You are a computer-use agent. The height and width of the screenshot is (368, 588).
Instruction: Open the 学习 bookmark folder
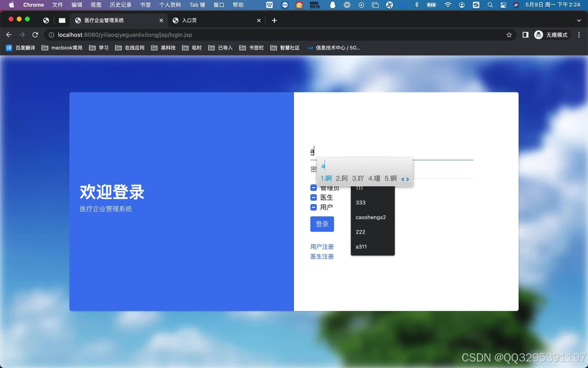pos(99,48)
